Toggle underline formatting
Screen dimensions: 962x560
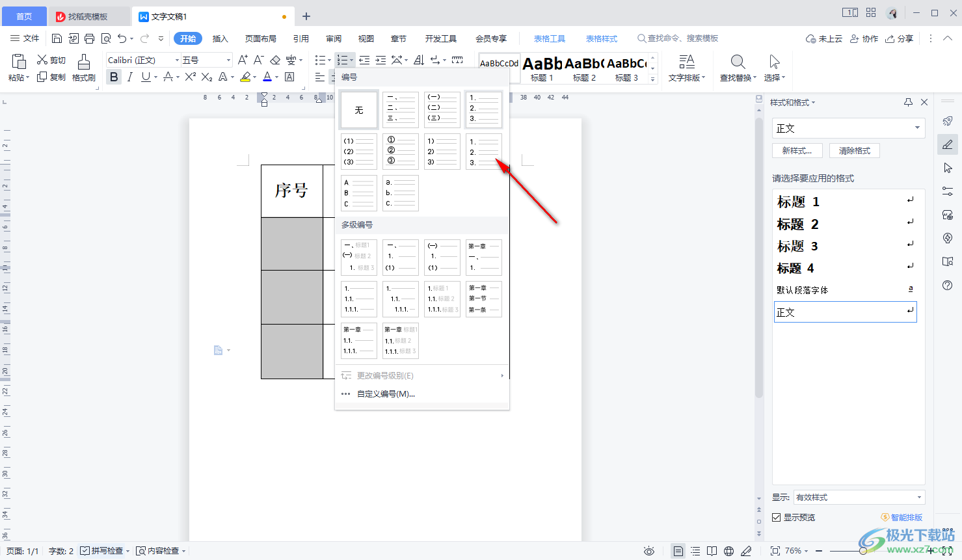pyautogui.click(x=146, y=77)
